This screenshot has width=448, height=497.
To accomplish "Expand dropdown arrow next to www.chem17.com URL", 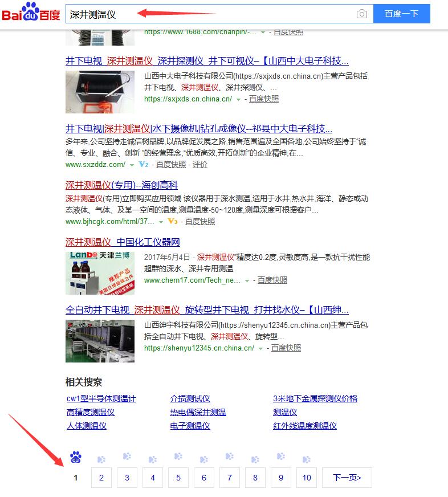I will point(247,280).
